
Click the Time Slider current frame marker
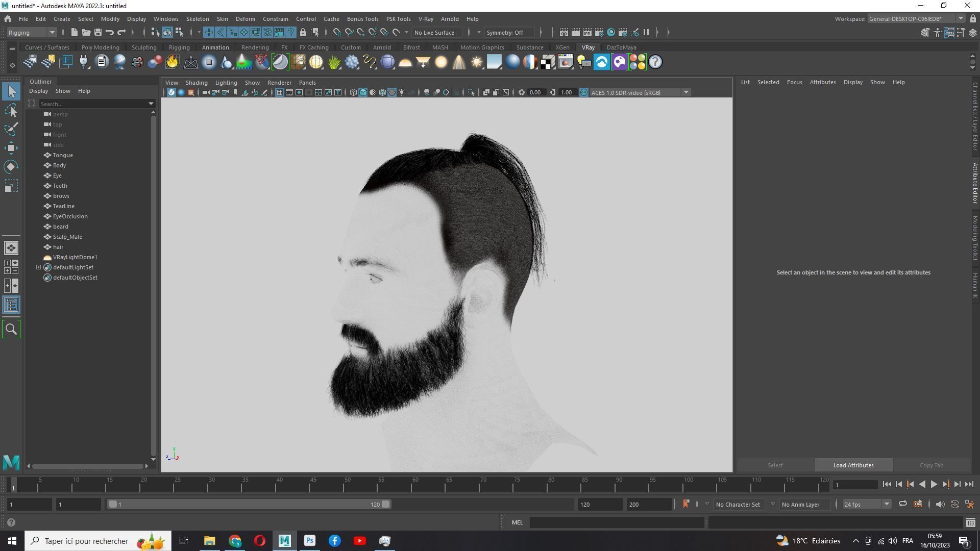(13, 485)
